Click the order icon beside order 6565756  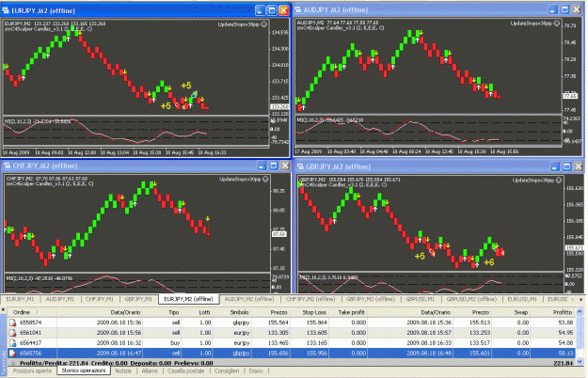[x=12, y=354]
